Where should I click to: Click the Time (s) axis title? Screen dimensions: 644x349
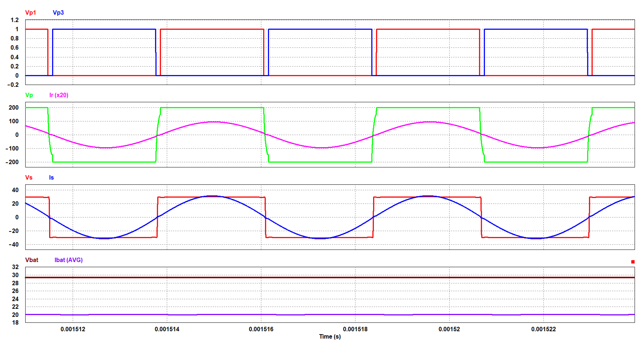click(x=330, y=337)
